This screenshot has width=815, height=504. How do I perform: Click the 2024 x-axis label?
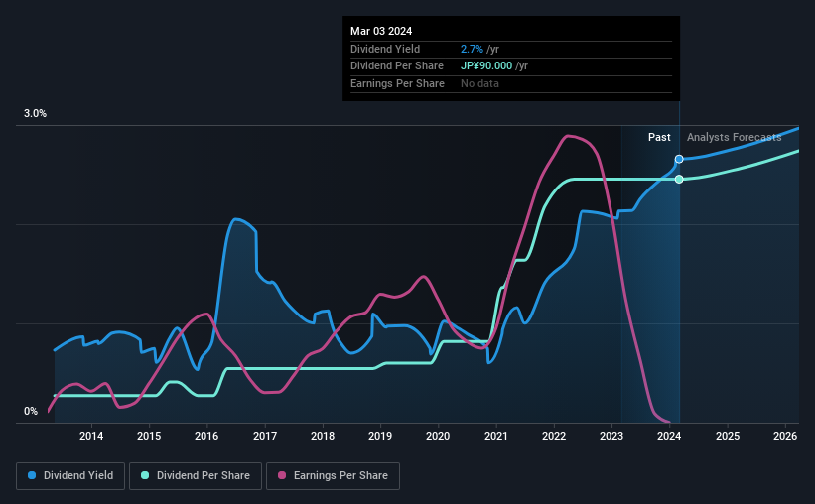[x=669, y=436]
